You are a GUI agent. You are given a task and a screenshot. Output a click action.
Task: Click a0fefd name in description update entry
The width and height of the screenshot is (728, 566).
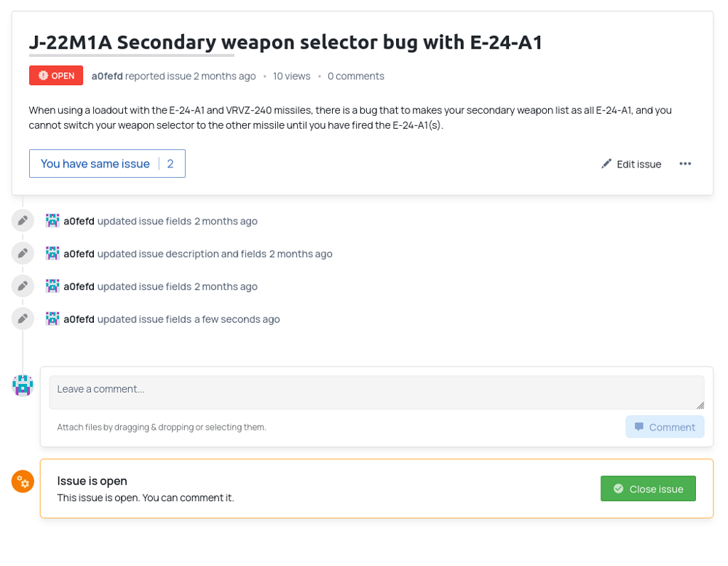[x=79, y=253]
